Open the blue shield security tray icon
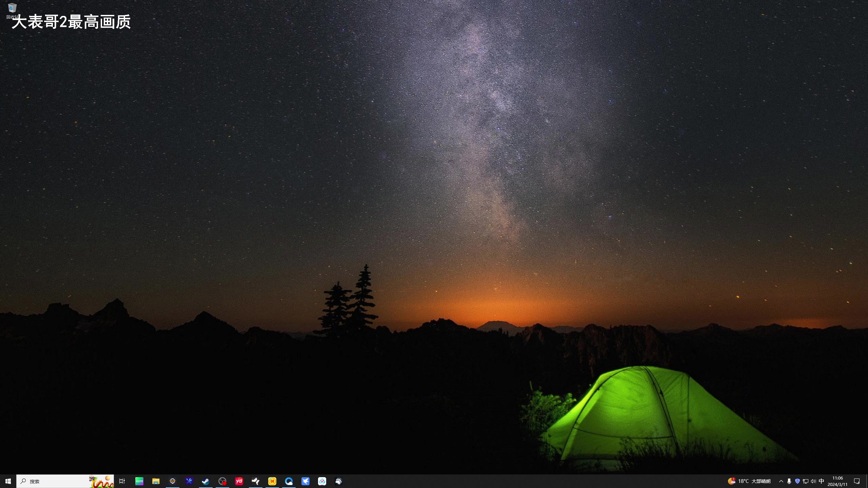 click(x=797, y=481)
